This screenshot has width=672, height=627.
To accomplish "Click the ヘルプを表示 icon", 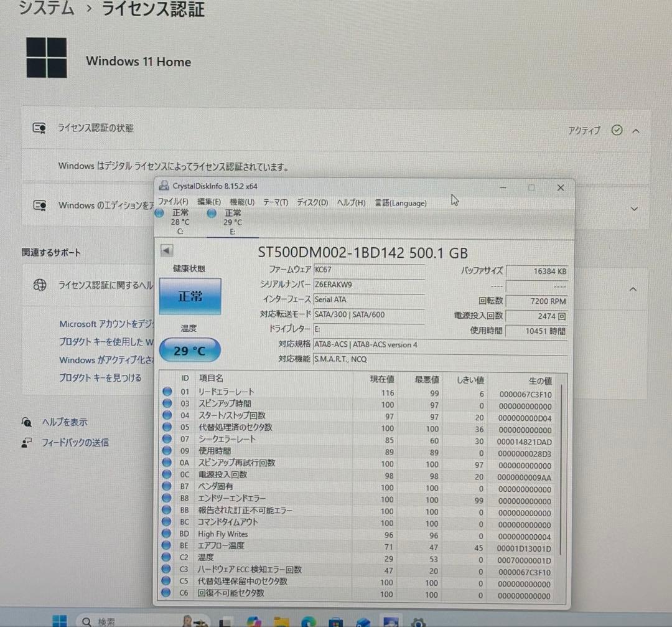I will pyautogui.click(x=27, y=422).
